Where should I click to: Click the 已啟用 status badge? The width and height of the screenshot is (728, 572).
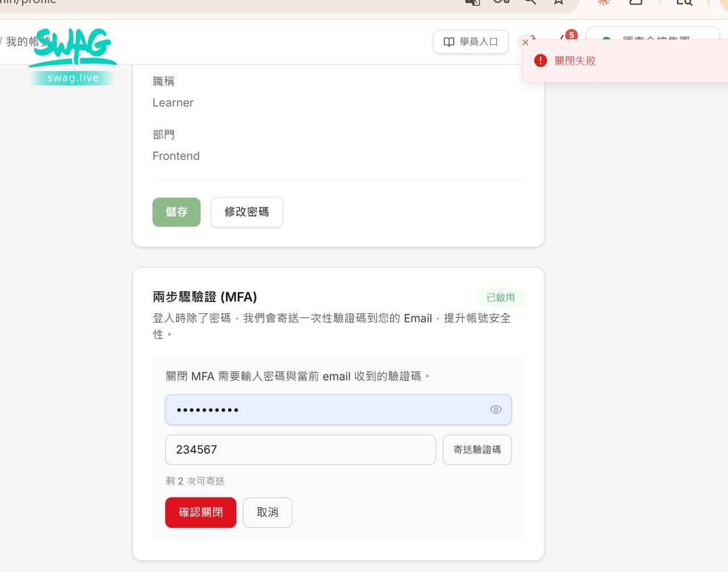click(500, 297)
